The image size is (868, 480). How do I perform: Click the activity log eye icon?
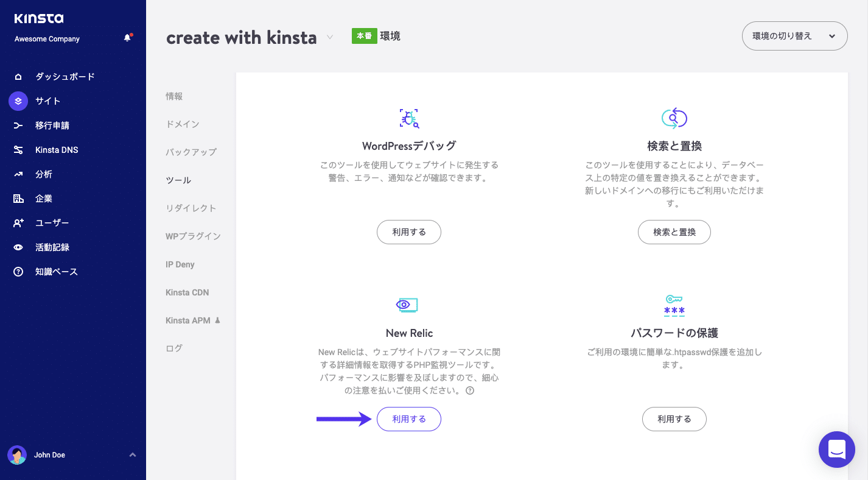(18, 247)
